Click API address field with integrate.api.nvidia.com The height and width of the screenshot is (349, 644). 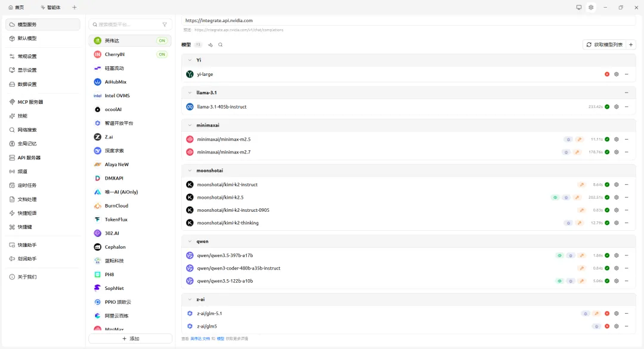pos(408,20)
